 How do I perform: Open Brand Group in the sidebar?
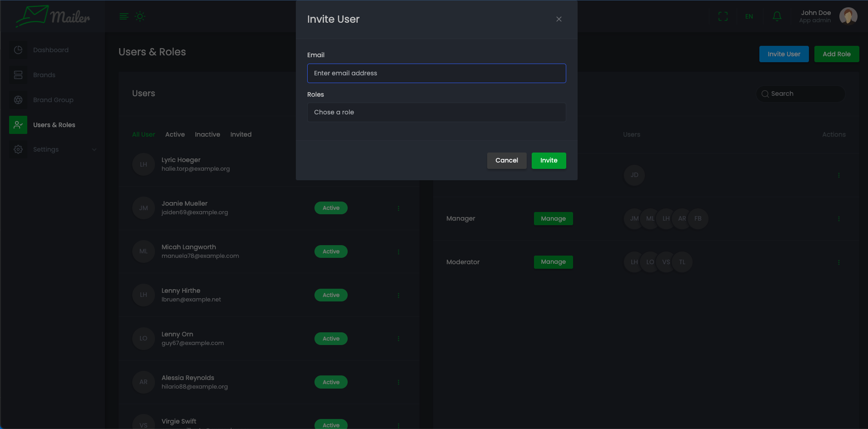coord(53,100)
